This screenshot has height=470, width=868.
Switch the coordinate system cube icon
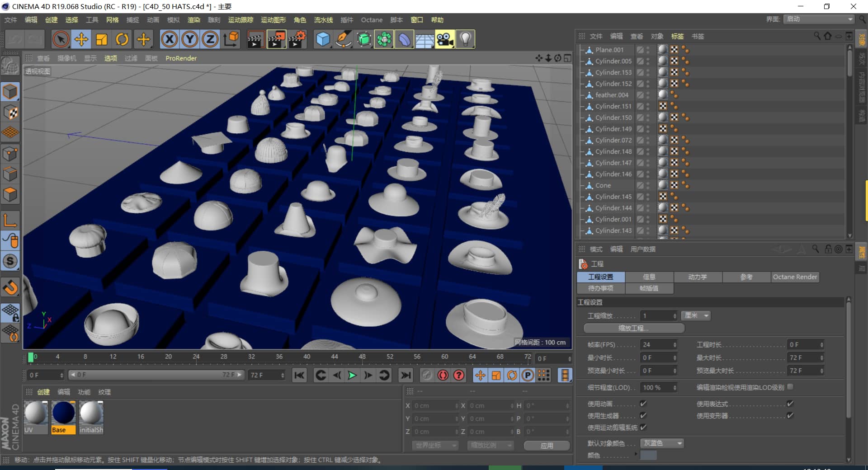point(231,39)
